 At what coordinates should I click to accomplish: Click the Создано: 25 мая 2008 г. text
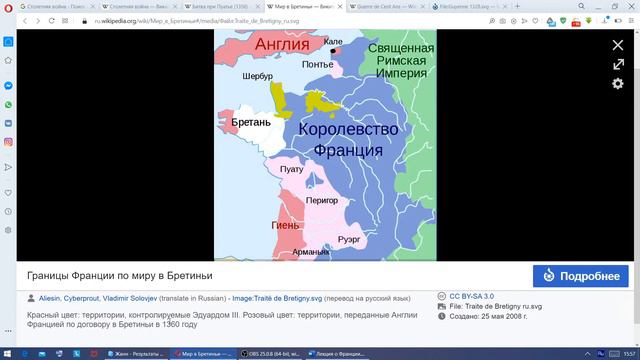(488, 316)
